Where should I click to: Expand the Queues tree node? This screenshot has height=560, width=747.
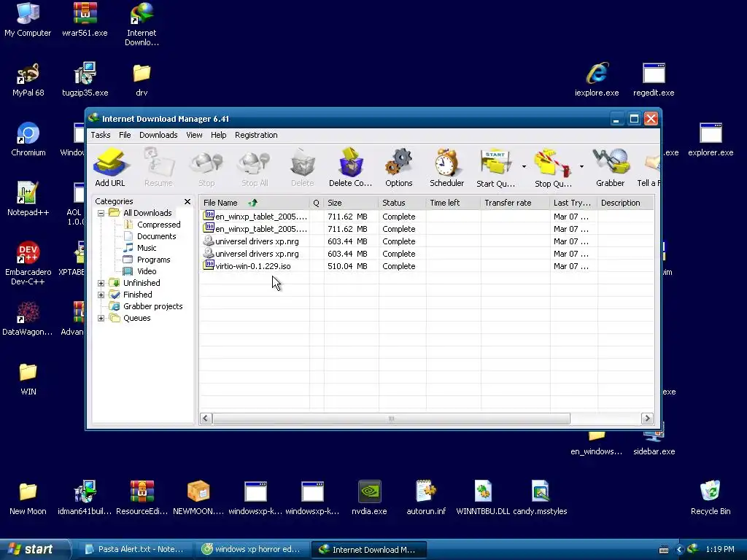point(101,318)
